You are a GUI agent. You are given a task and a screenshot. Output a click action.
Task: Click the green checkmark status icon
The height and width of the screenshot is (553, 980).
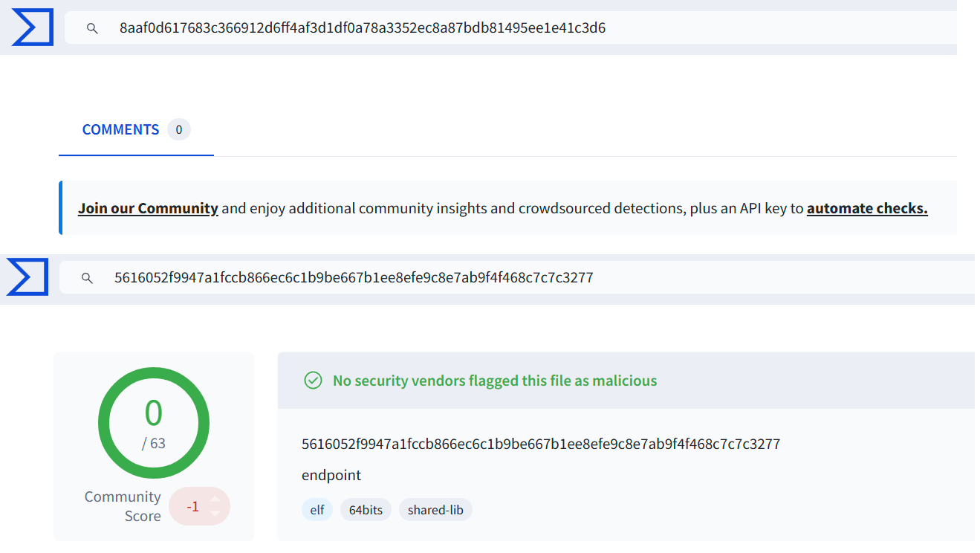(313, 381)
